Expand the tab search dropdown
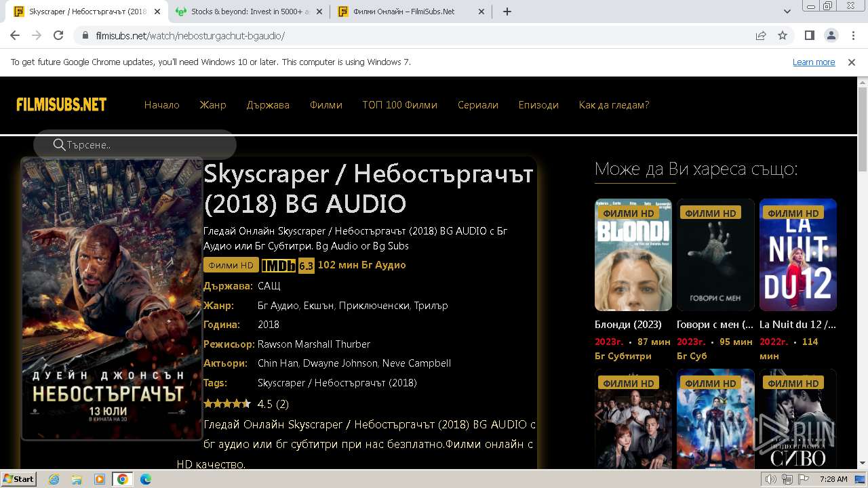This screenshot has height=488, width=868. click(787, 12)
